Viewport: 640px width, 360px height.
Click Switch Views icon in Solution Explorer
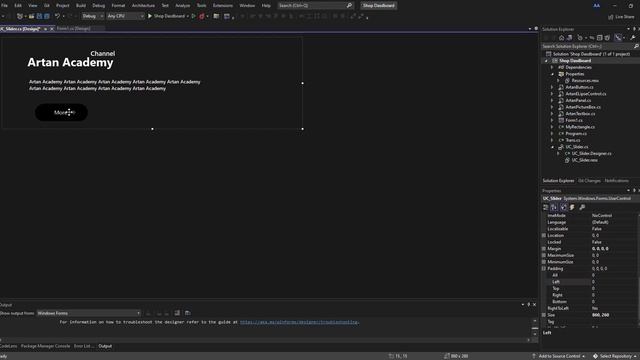tap(569, 38)
